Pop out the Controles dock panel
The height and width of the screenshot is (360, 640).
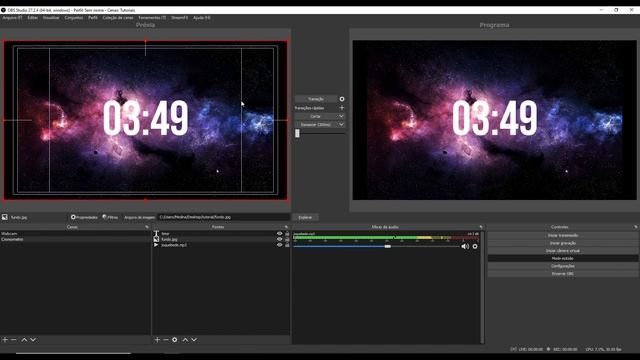636,227
